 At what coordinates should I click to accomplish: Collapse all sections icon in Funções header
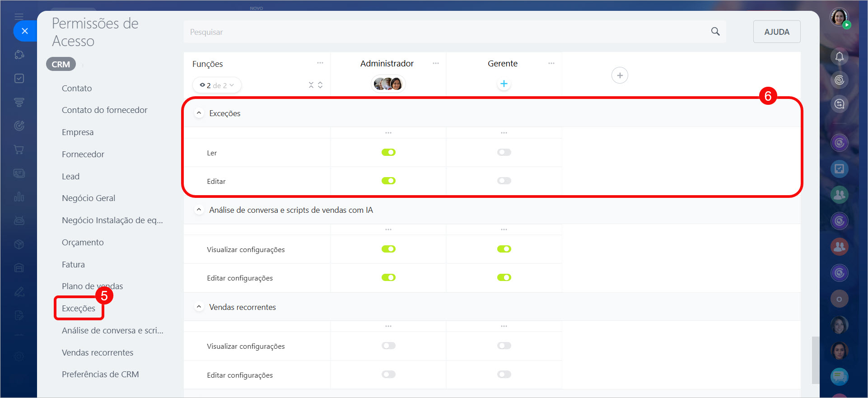point(311,85)
